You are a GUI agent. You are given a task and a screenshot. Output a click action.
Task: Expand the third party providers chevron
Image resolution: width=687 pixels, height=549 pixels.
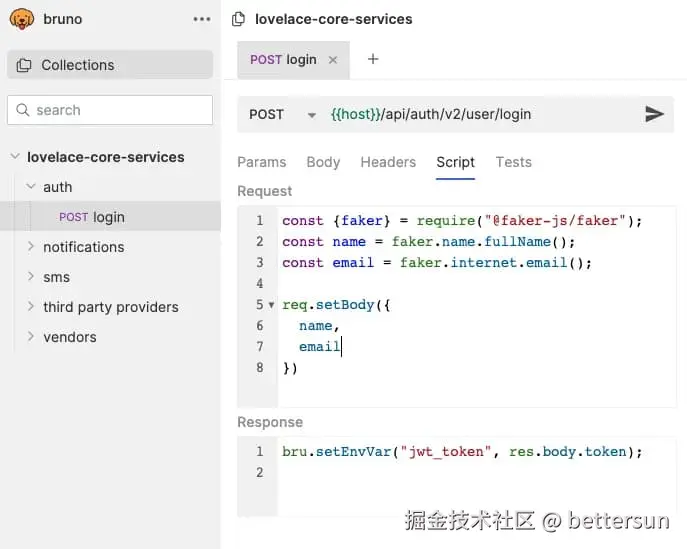tap(31, 306)
